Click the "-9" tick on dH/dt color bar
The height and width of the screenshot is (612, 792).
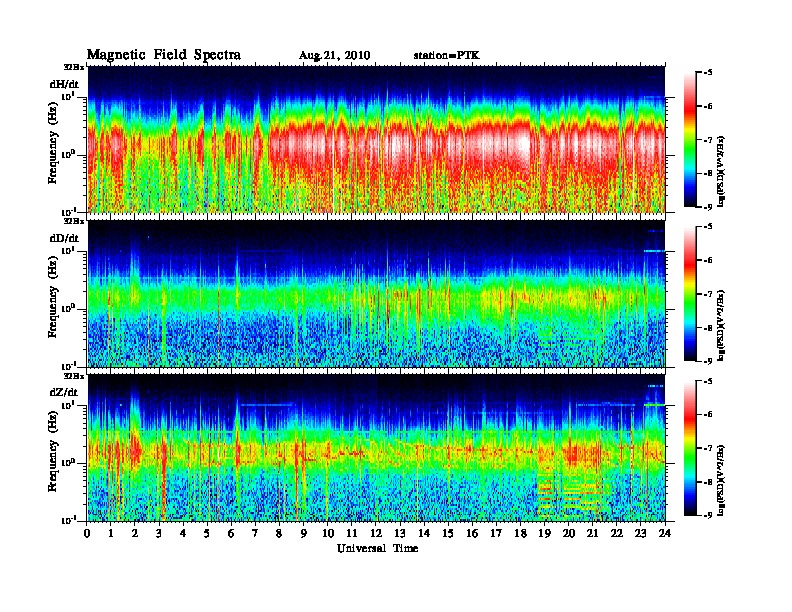pos(708,207)
